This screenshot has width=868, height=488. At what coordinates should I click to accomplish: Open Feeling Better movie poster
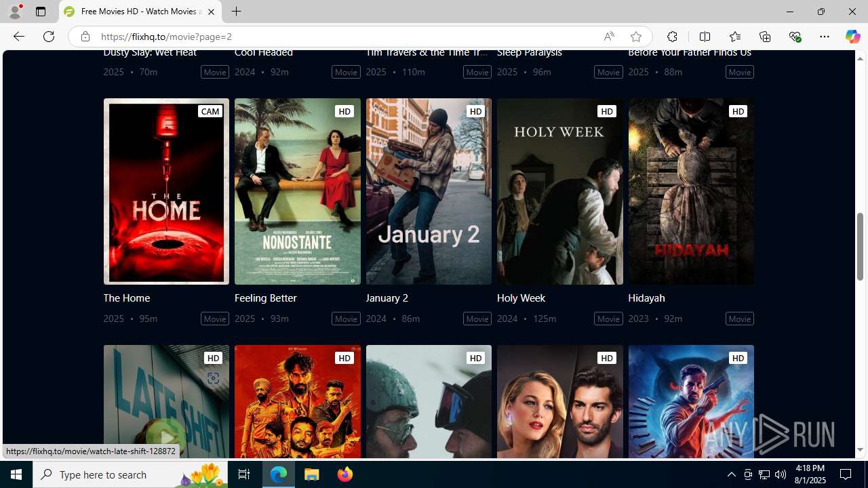coord(297,191)
